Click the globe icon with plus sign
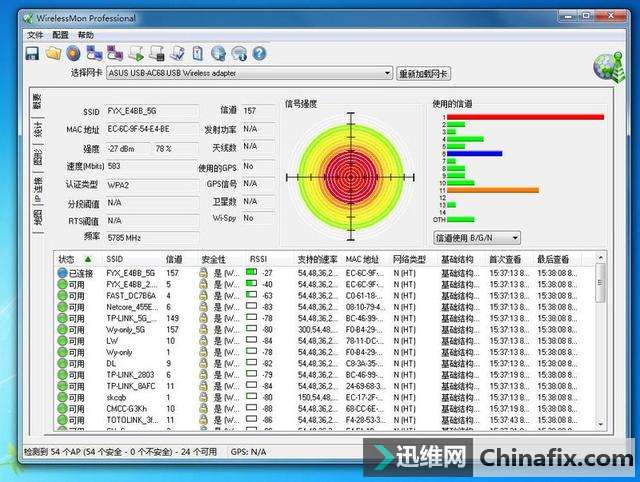 pyautogui.click(x=218, y=53)
